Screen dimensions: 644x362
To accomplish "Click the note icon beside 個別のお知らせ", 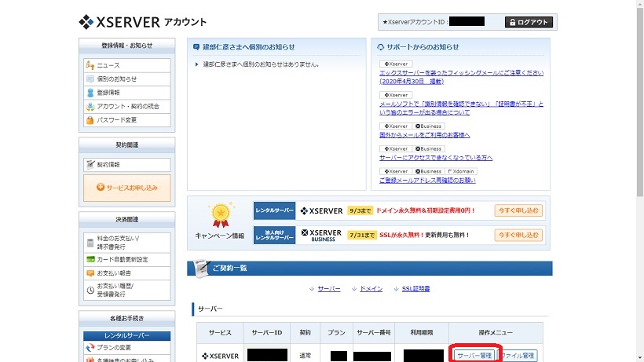I will [90, 79].
